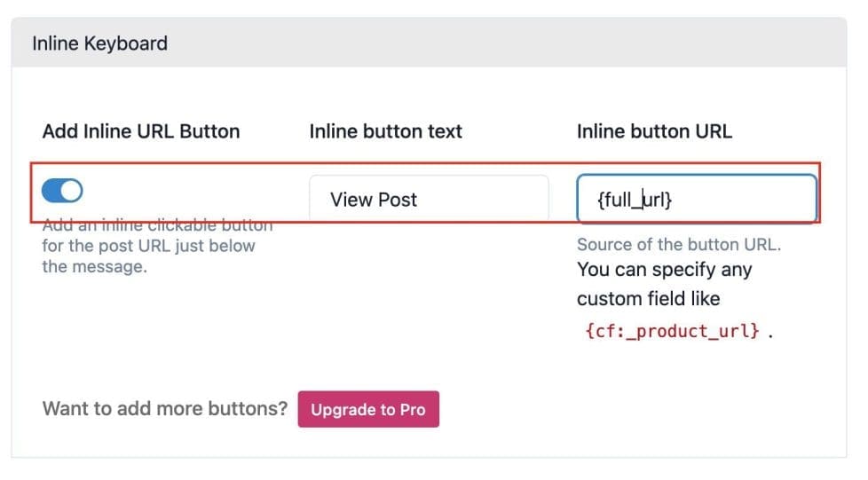Click the {cf:_product_url} code example

[x=672, y=331]
